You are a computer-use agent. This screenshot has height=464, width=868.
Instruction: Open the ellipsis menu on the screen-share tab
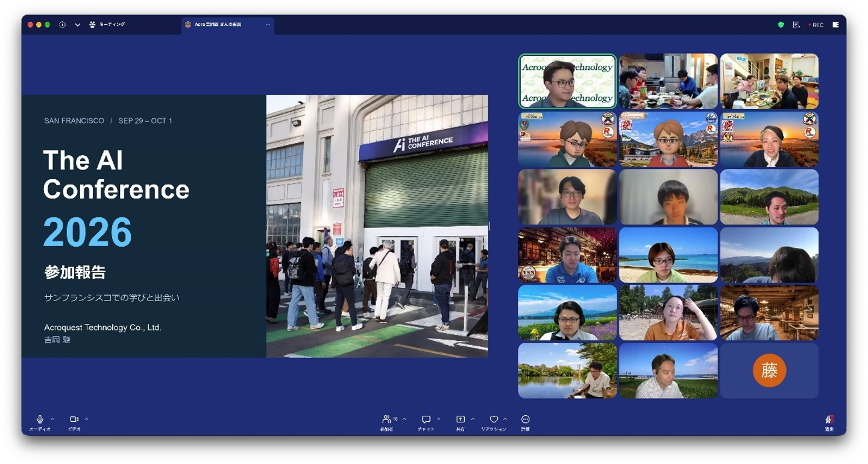[x=268, y=25]
